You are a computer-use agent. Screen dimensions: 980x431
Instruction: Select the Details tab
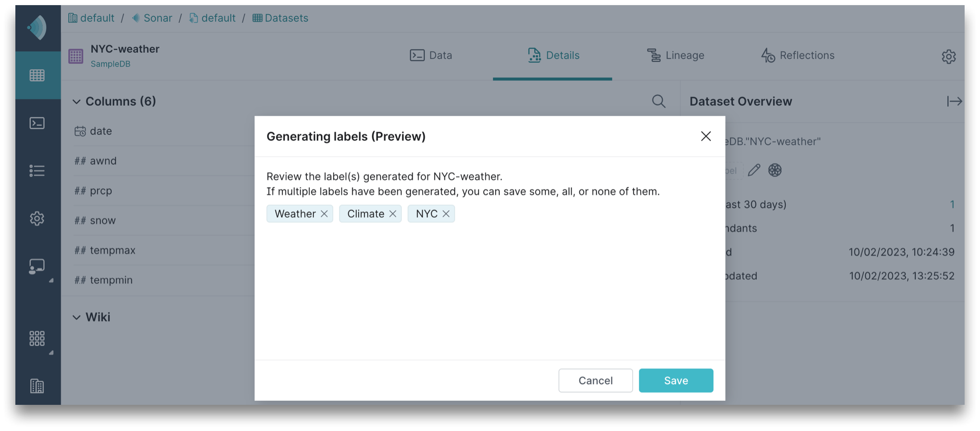553,55
